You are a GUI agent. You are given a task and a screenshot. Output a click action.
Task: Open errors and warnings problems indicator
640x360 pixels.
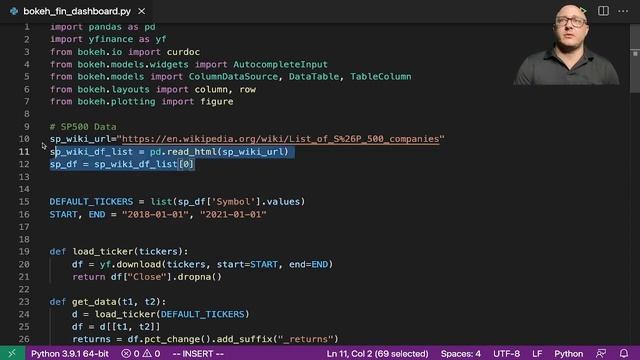pyautogui.click(x=140, y=353)
